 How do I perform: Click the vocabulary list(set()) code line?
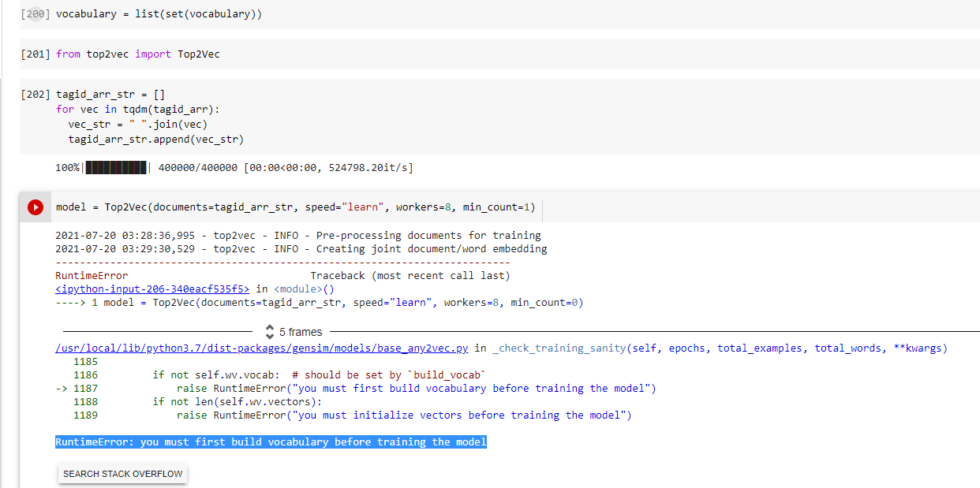158,13
